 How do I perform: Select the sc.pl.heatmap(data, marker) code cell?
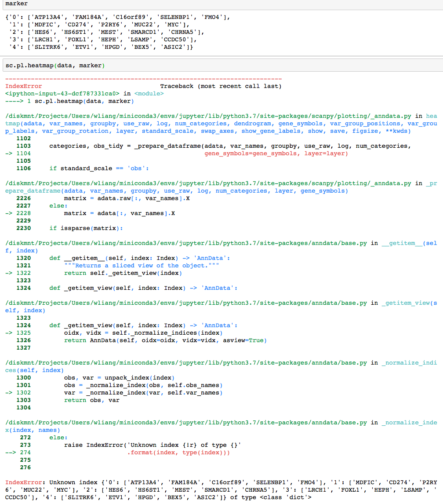tap(53, 65)
